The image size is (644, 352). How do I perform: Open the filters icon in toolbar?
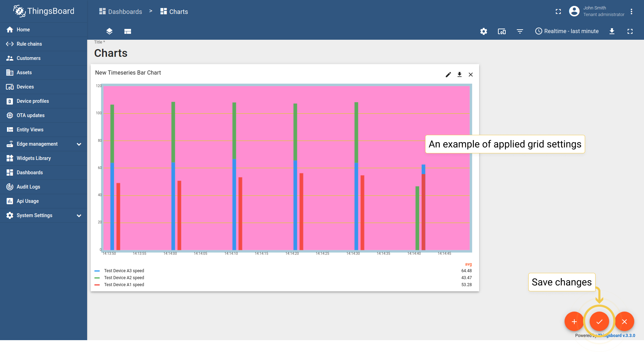[x=520, y=31]
